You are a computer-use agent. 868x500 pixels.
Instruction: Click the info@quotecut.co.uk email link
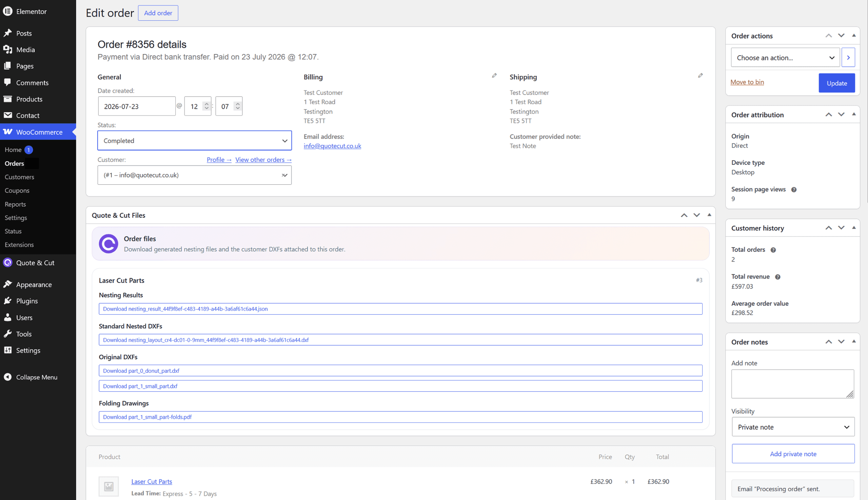[x=332, y=146]
